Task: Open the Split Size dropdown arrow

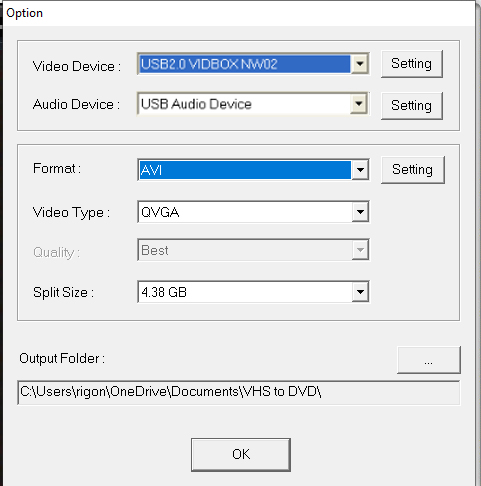Action: pos(360,292)
